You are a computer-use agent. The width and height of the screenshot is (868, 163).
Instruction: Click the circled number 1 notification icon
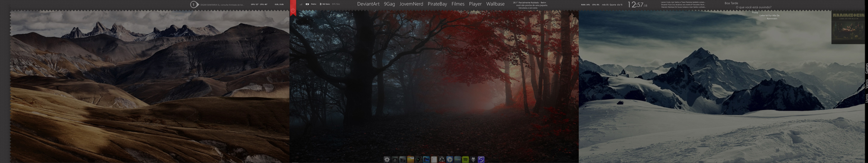click(194, 4)
